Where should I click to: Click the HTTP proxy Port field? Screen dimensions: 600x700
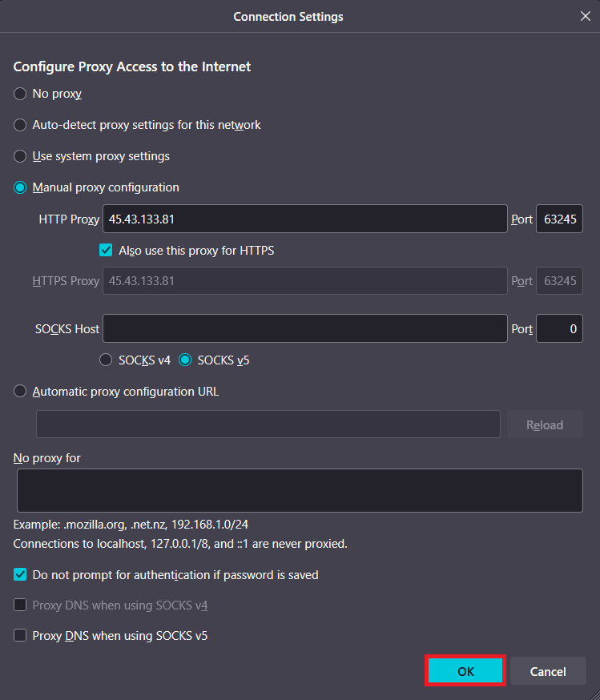(x=559, y=219)
